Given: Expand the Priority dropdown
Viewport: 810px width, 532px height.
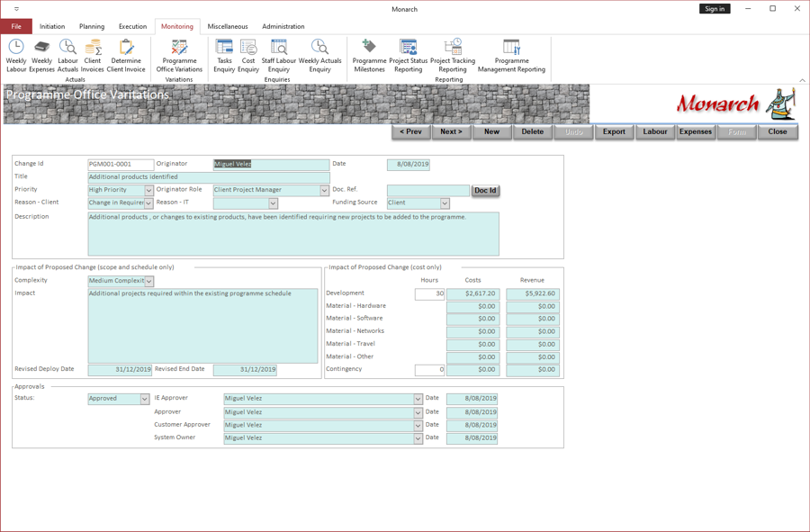Looking at the screenshot, I should pos(148,191).
